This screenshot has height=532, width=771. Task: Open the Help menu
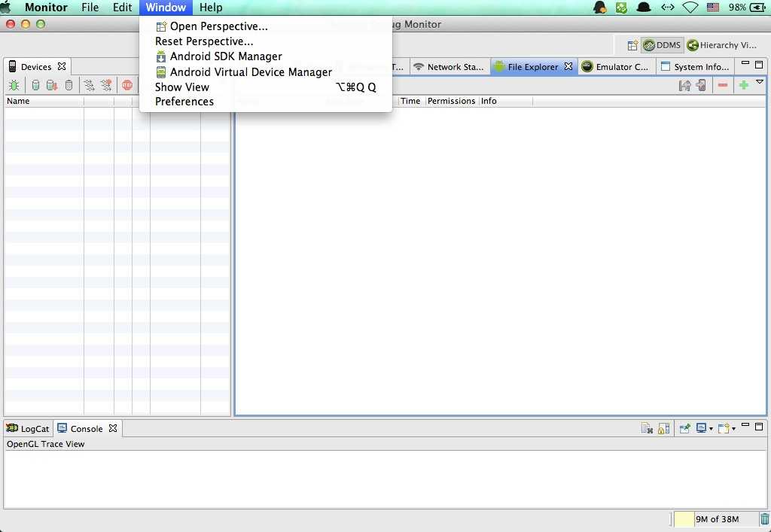click(211, 8)
